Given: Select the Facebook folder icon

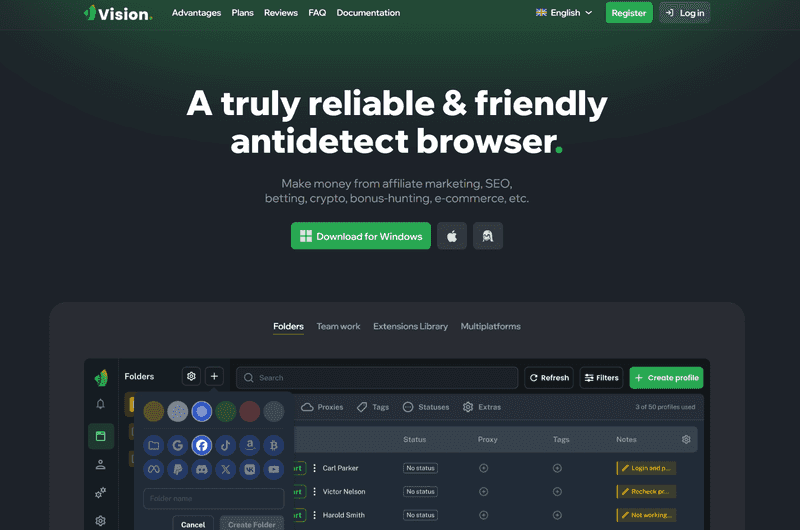Looking at the screenshot, I should tap(202, 445).
